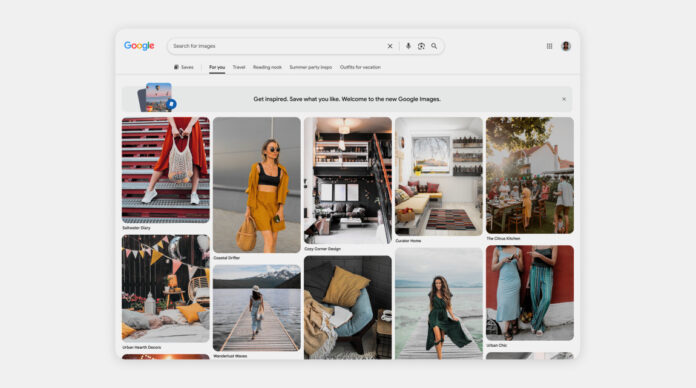Clear the search box with the X icon
696x388 pixels.
click(390, 46)
